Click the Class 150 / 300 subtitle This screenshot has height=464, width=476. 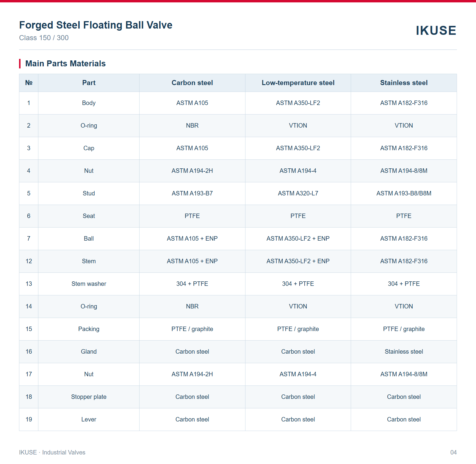tap(44, 38)
